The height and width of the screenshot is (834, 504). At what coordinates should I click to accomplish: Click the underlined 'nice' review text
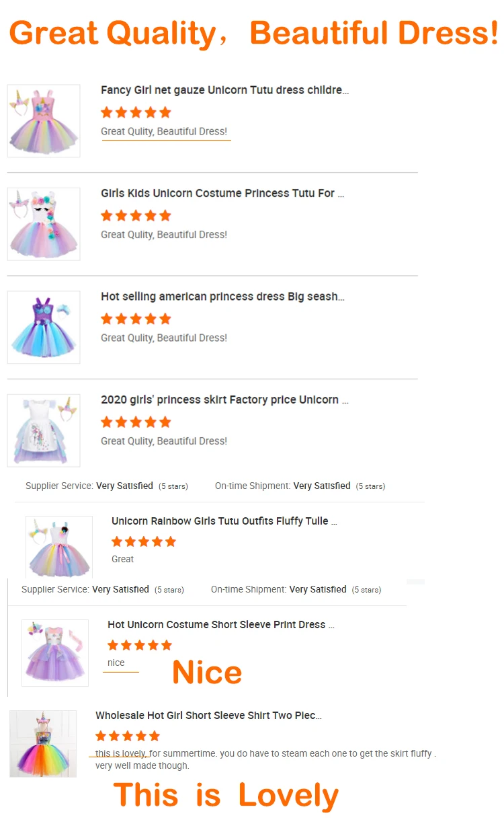coord(116,663)
